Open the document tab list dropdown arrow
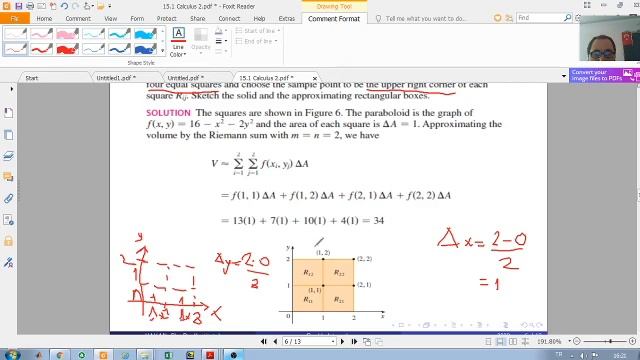Viewport: 640px width, 360px height. point(564,76)
